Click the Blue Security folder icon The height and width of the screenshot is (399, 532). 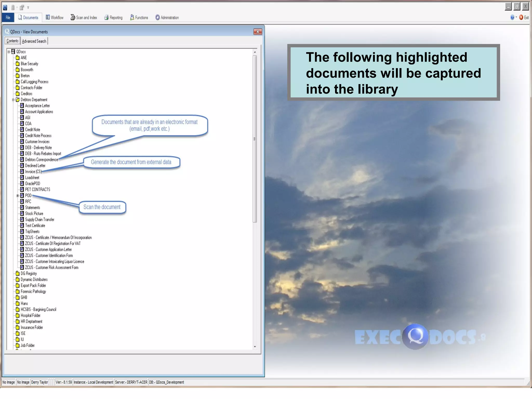(17, 63)
